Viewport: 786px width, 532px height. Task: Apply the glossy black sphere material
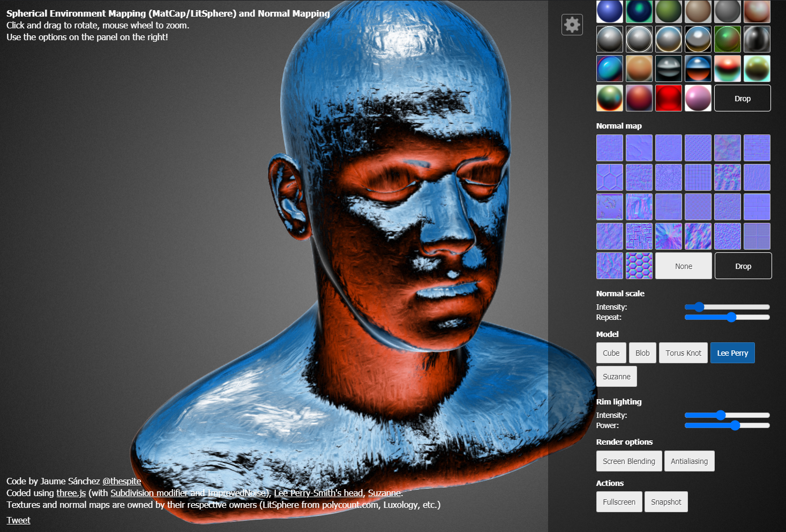point(757,39)
